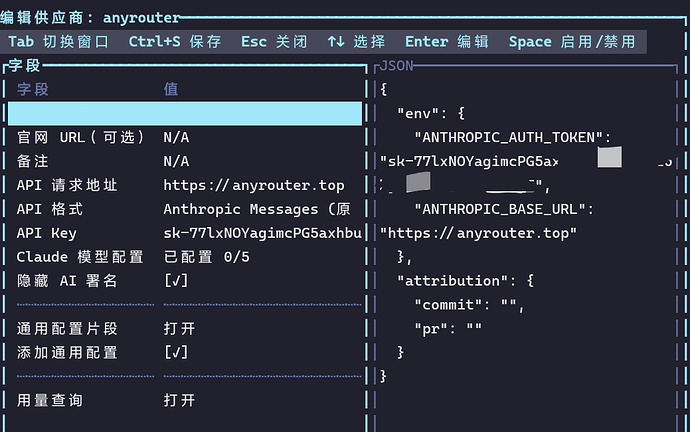Click the Esc 关闭 shortcut hint
This screenshot has height=432, width=690.
[274, 42]
